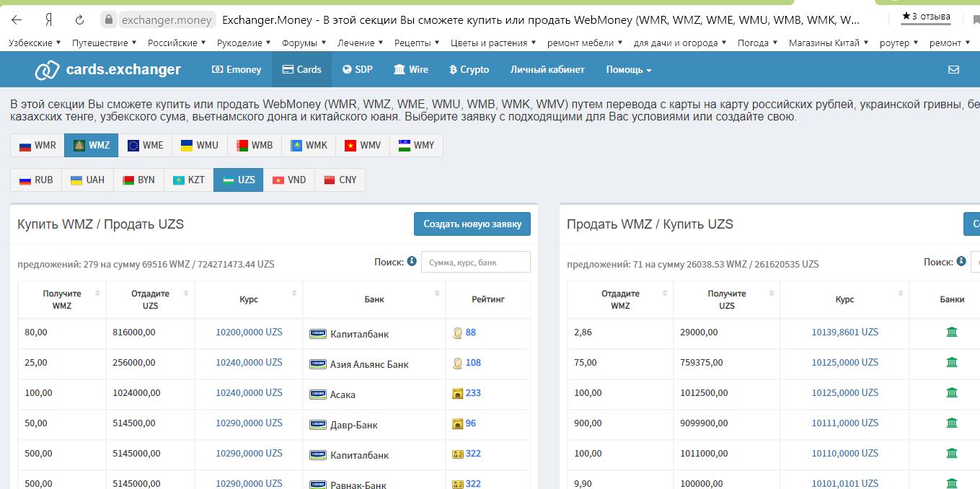Click the cards.exchanger logo icon
980x489 pixels.
click(x=47, y=70)
